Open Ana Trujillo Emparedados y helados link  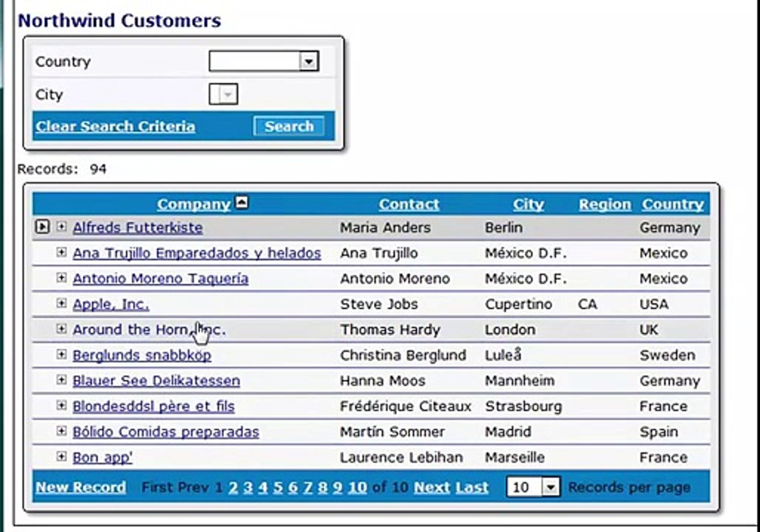[197, 253]
